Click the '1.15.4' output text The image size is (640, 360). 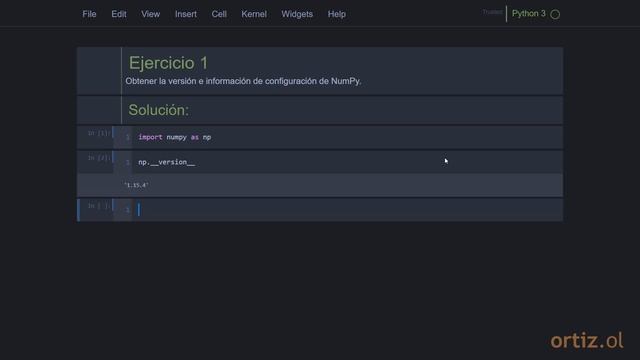click(136, 185)
